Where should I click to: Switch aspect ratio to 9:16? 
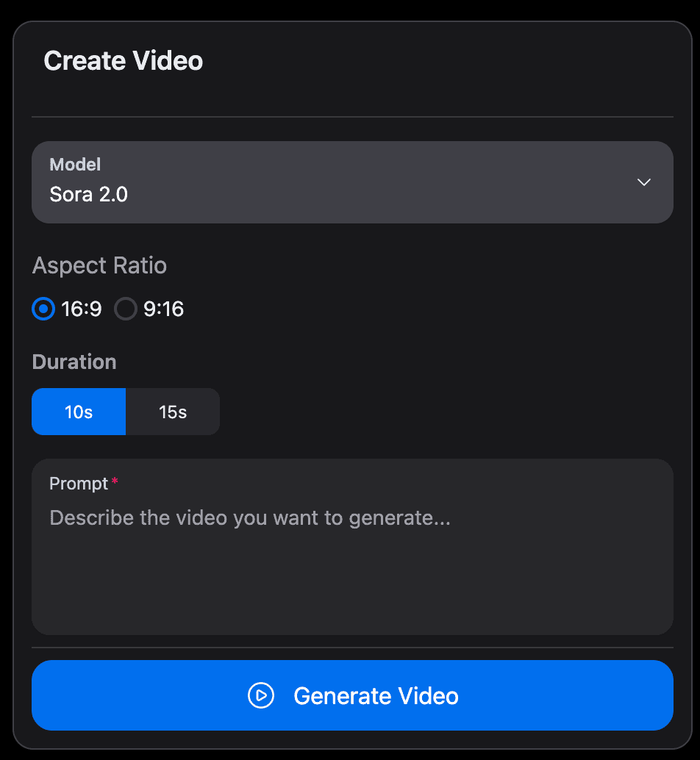tap(149, 309)
